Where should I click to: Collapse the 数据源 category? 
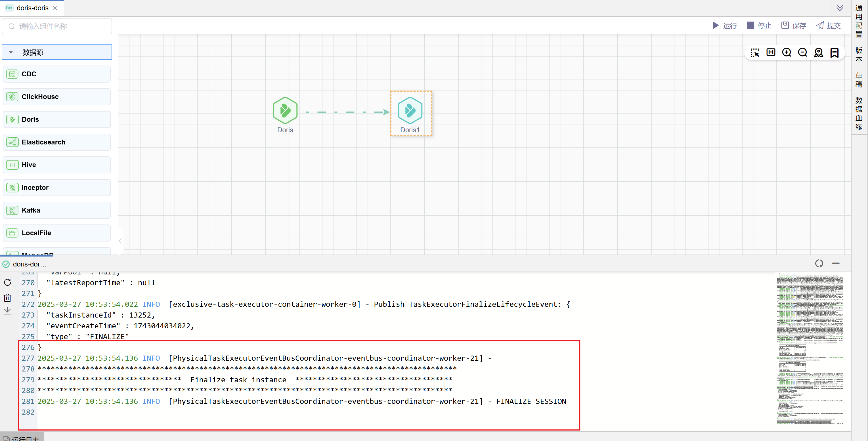point(11,52)
